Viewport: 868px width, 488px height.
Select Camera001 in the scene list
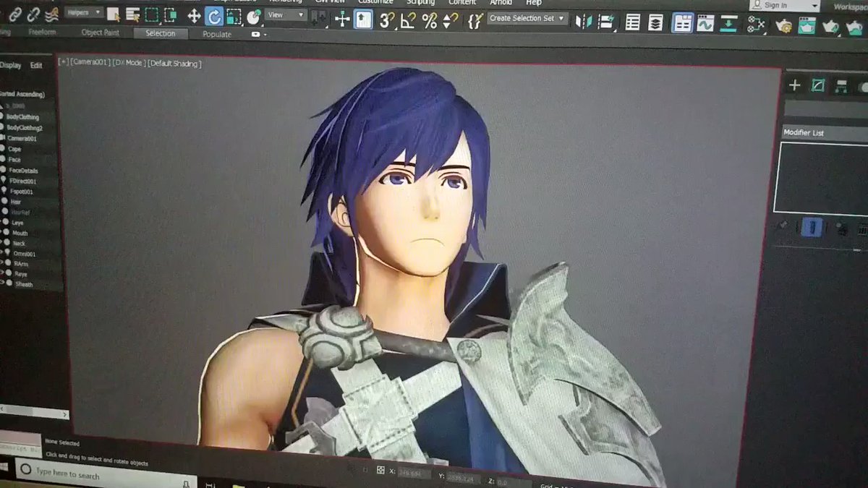pos(22,138)
